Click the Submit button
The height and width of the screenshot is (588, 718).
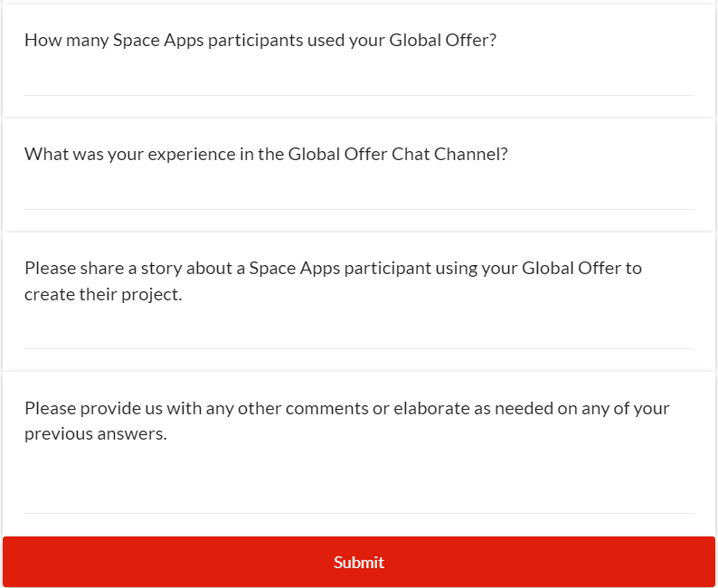point(359,562)
